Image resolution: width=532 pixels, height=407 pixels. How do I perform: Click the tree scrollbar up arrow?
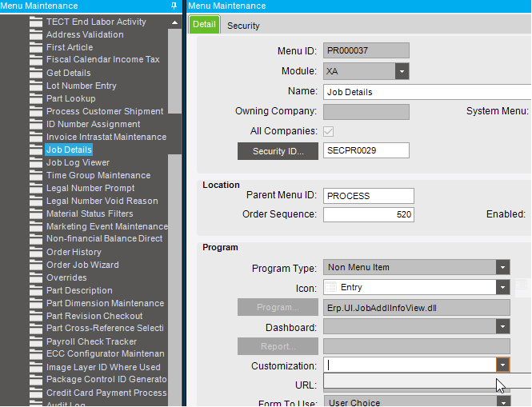pos(174,22)
